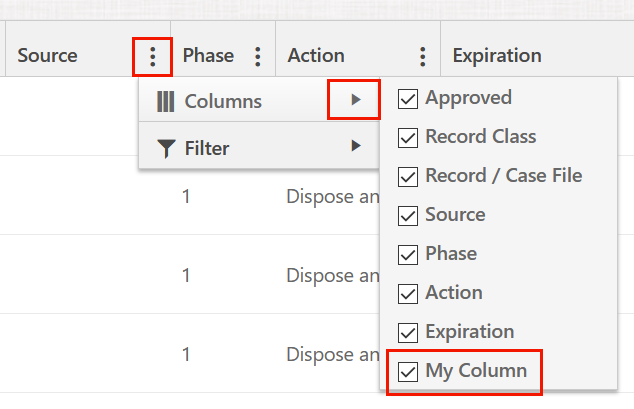Disable the Source column checkbox
Viewport: 634px width, 409px height.
pos(408,215)
